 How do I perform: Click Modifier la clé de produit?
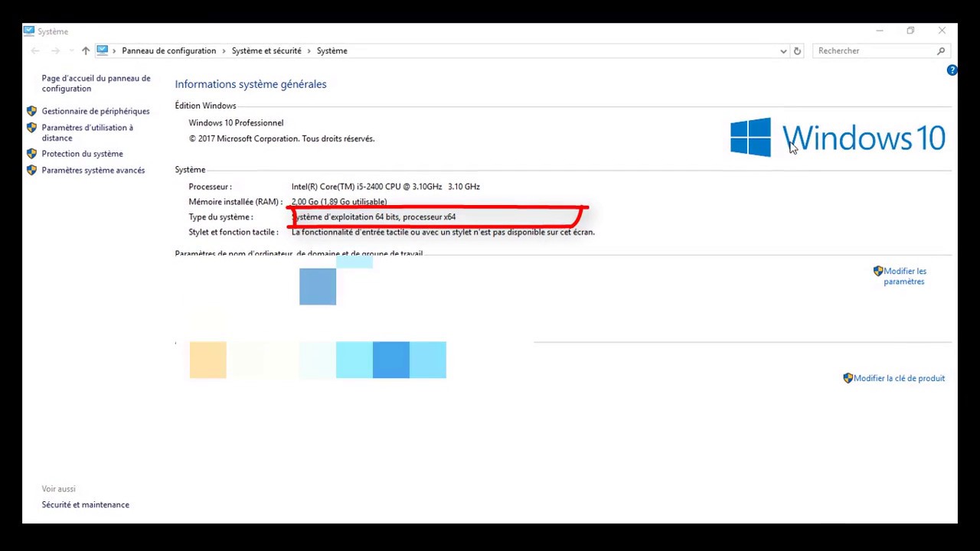(899, 378)
